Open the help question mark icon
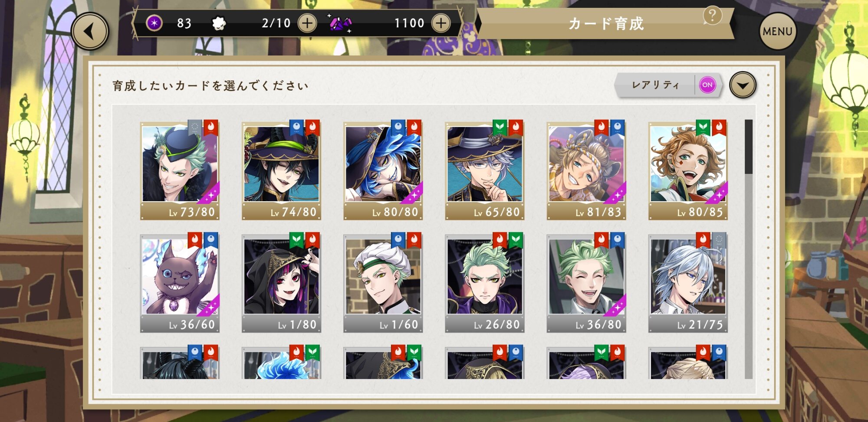Viewport: 868px width, 422px height. pos(712,16)
